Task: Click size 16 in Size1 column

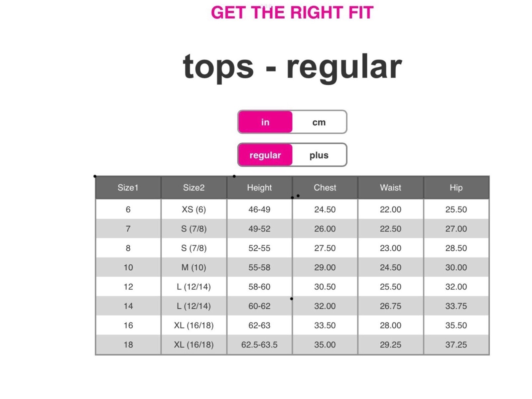Action: click(x=128, y=325)
